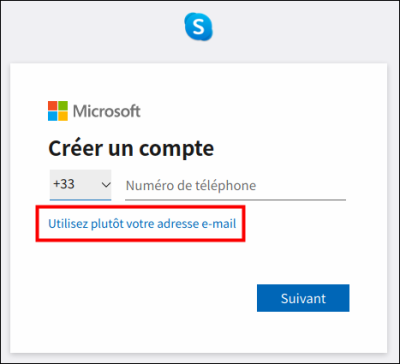Screen dimensions: 400x364
Task: Click Utilisez plutôt votre adresse e-mail link
Action: [142, 224]
